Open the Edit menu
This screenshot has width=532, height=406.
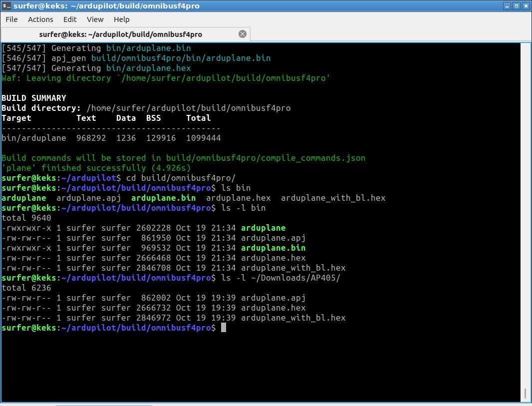coord(69,19)
